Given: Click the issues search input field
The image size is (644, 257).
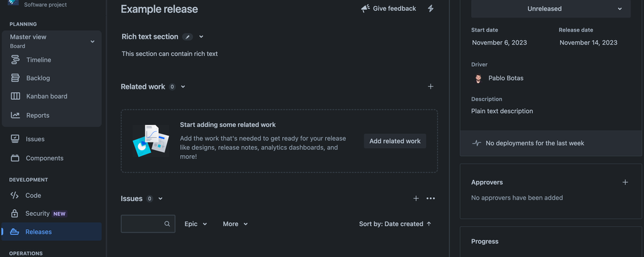Looking at the screenshot, I should (x=148, y=224).
